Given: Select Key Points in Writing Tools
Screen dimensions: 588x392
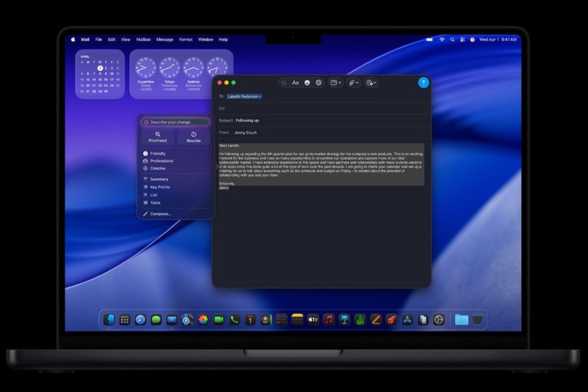Looking at the screenshot, I should point(157,188).
